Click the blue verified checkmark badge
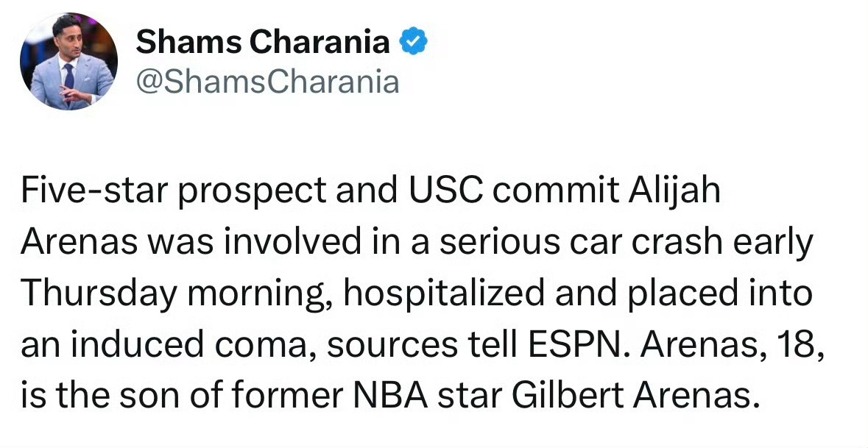This screenshot has height=448, width=868. coord(413,43)
